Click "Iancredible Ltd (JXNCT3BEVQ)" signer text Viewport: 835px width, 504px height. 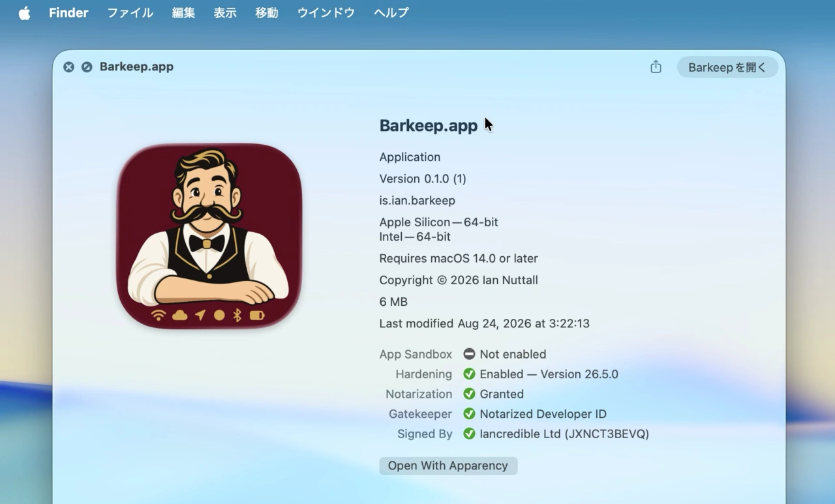tap(564, 434)
